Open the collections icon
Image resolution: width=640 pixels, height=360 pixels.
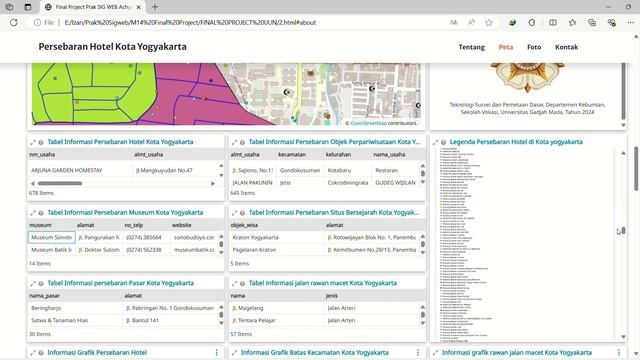[592, 22]
